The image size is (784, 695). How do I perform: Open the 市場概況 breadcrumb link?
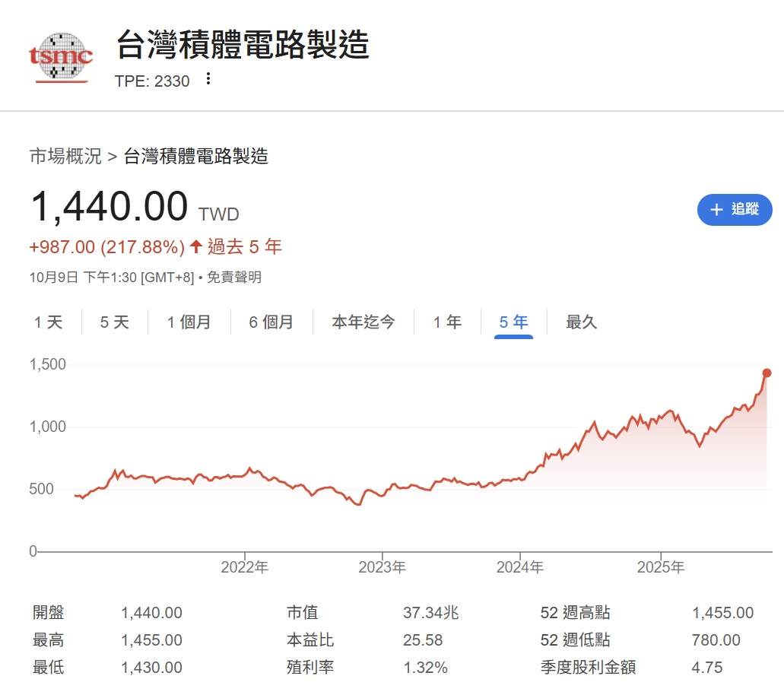(x=65, y=157)
